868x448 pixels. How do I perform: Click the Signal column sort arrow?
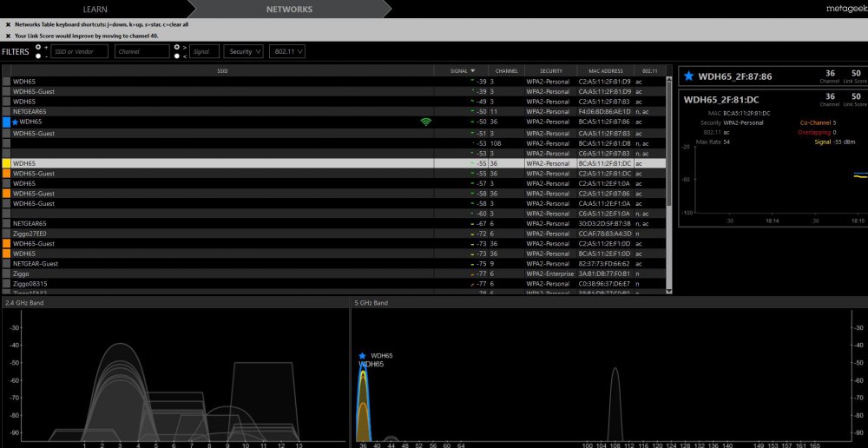473,71
